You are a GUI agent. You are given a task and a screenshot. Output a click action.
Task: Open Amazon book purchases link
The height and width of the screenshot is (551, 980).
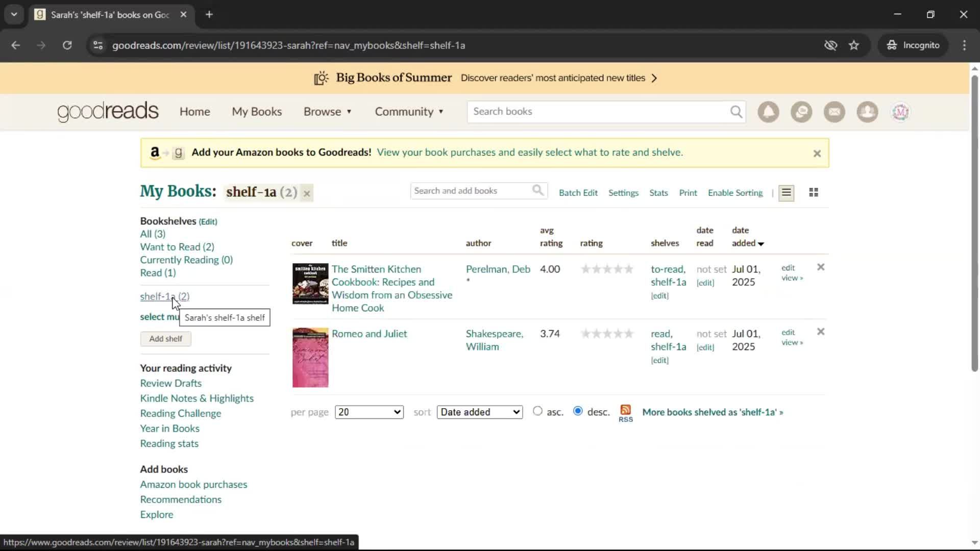(193, 485)
